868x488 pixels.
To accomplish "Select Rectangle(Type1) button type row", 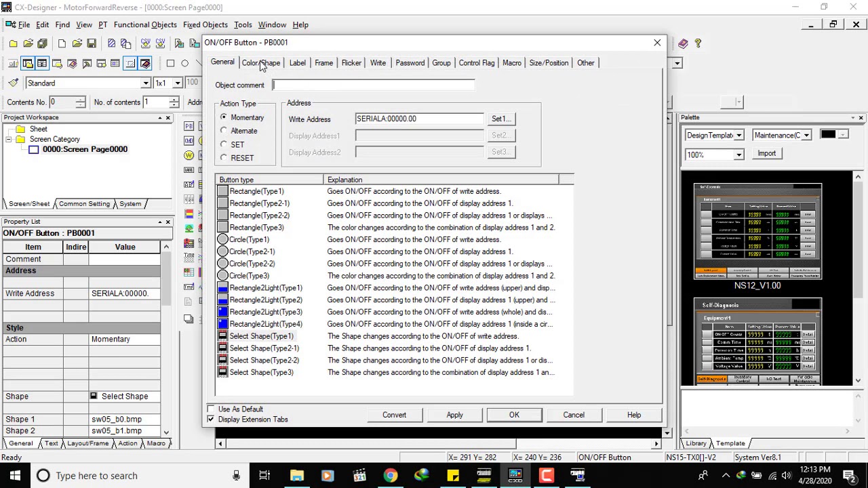I will (395, 191).
